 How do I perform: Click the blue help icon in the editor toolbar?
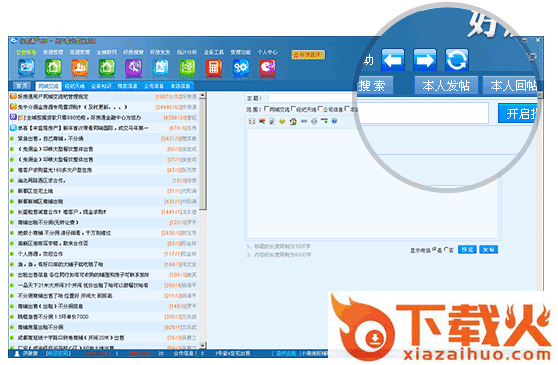click(x=335, y=121)
